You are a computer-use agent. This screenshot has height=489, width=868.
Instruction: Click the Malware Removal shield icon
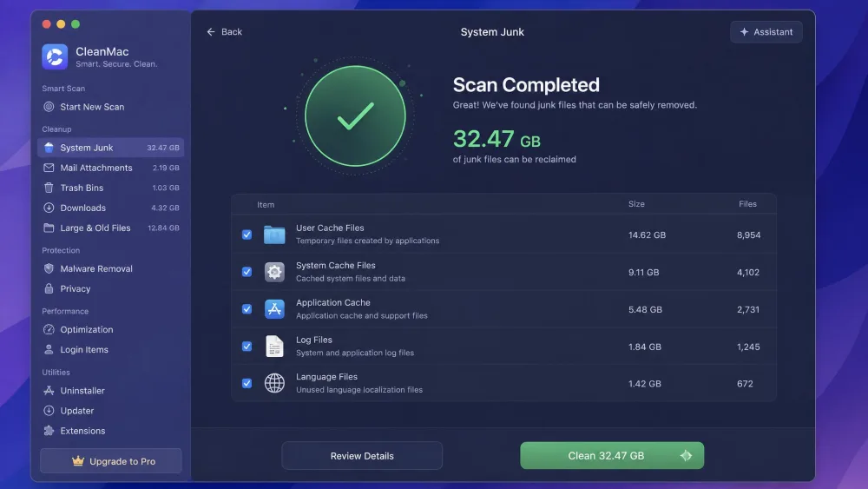coord(49,268)
